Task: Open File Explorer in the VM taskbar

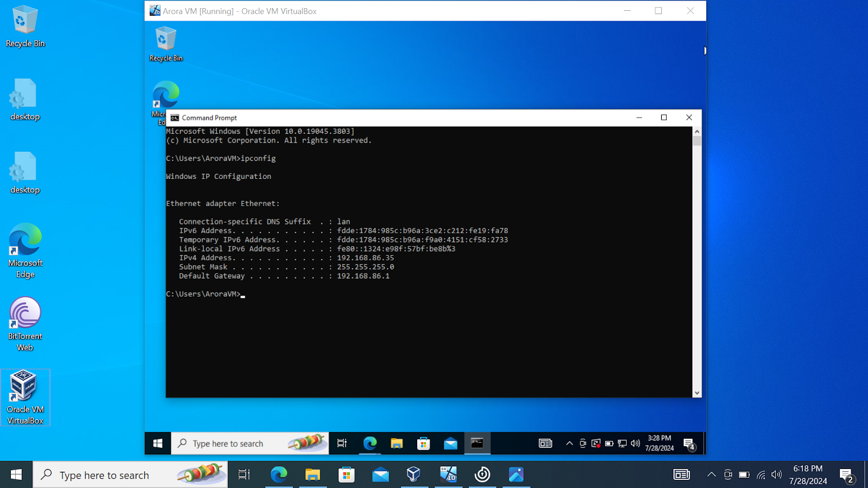Action: click(x=397, y=444)
